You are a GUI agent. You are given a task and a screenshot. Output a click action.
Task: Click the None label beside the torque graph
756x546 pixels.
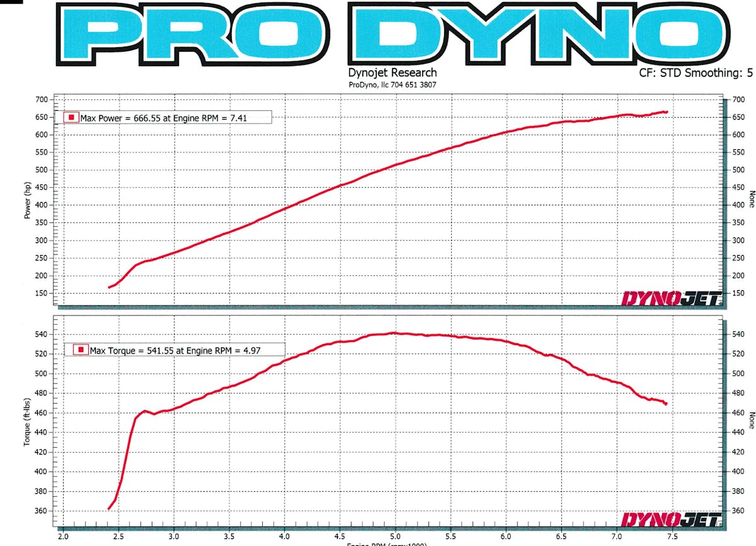pyautogui.click(x=750, y=421)
